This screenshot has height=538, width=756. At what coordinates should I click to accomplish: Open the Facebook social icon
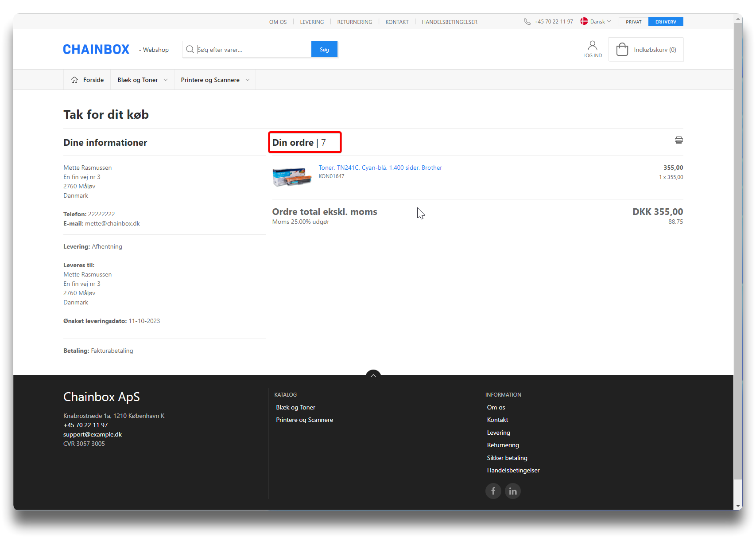pyautogui.click(x=493, y=491)
